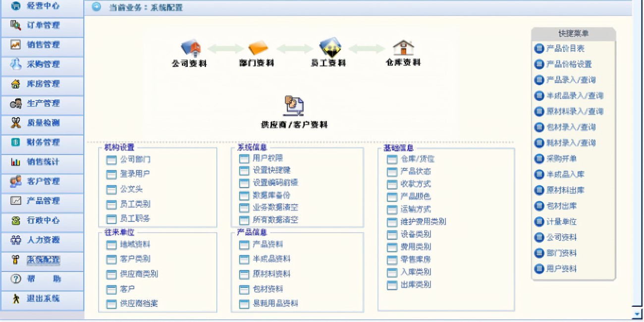644x322 pixels.
Task: Open the 登录用户 link
Action: pos(135,174)
